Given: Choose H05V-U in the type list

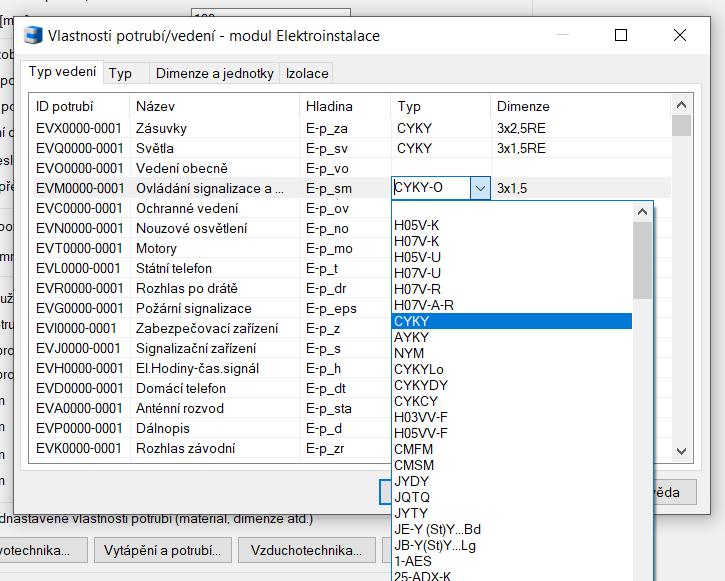Looking at the screenshot, I should pos(511,257).
